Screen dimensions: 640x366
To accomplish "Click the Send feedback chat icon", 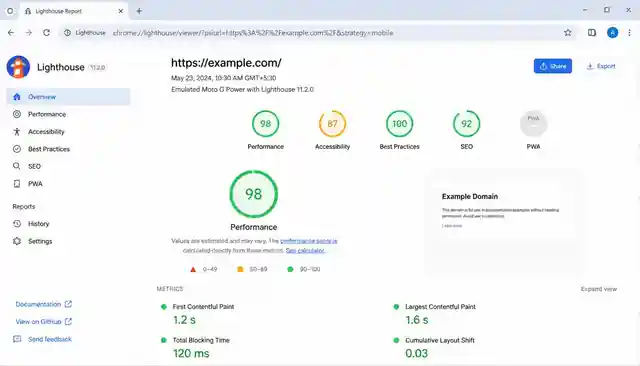I will click(x=17, y=339).
